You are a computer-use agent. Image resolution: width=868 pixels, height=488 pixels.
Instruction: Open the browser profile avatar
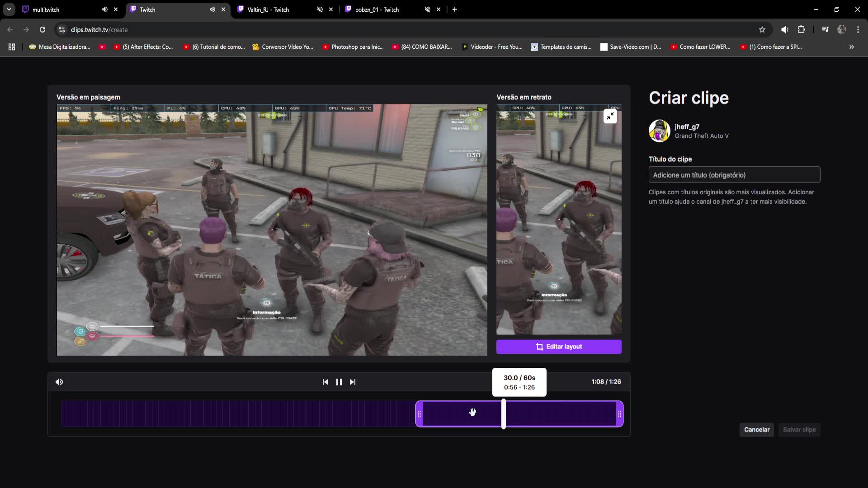pyautogui.click(x=842, y=30)
